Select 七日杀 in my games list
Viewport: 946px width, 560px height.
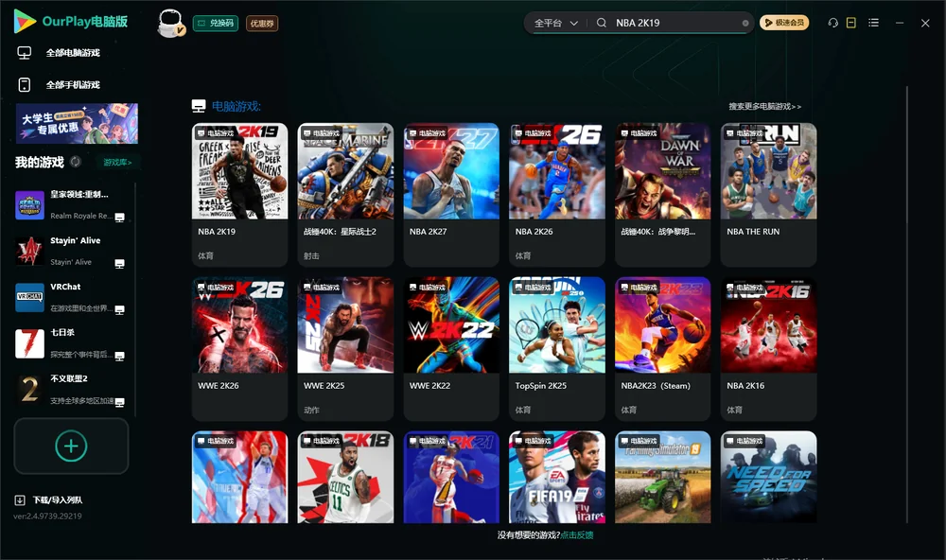click(x=71, y=343)
